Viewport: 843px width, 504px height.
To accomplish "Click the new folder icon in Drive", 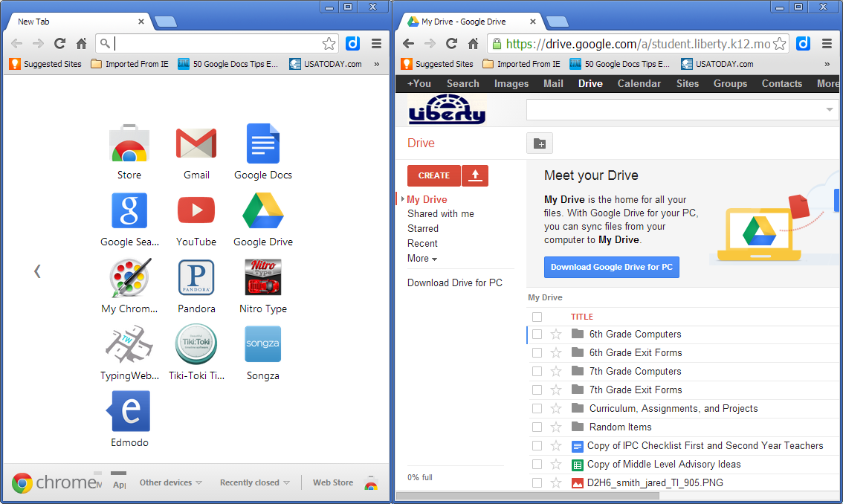I will [x=540, y=143].
